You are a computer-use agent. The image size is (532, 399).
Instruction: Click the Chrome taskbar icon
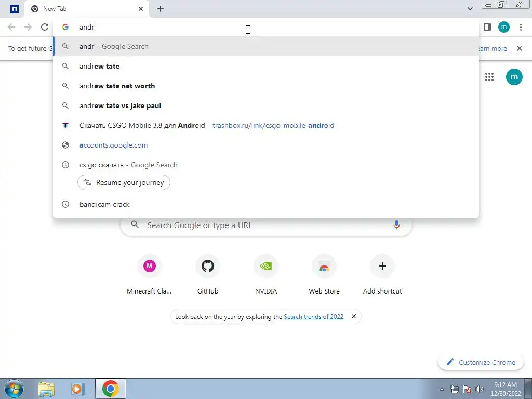point(111,389)
